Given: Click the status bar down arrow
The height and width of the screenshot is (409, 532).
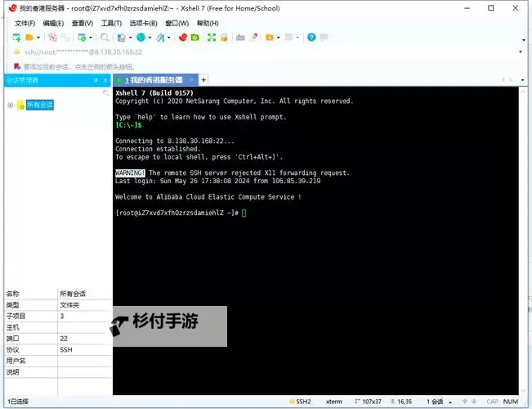Looking at the screenshot, I should 474,402.
